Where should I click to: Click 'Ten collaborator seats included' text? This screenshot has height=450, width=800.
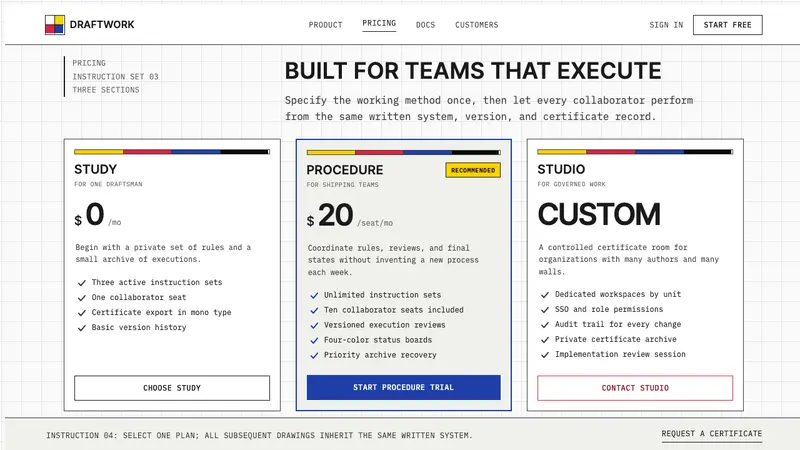tap(393, 310)
